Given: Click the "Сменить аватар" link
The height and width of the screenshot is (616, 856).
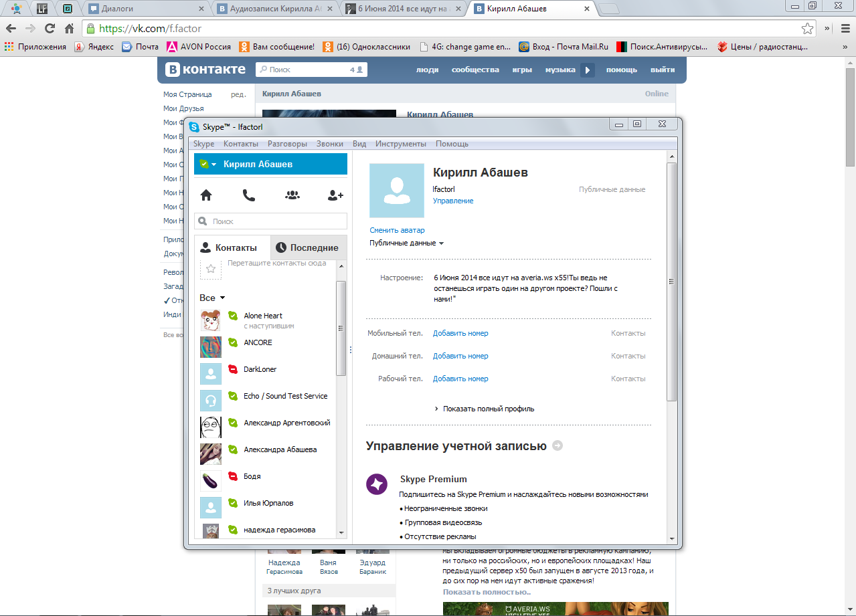Looking at the screenshot, I should 397,230.
